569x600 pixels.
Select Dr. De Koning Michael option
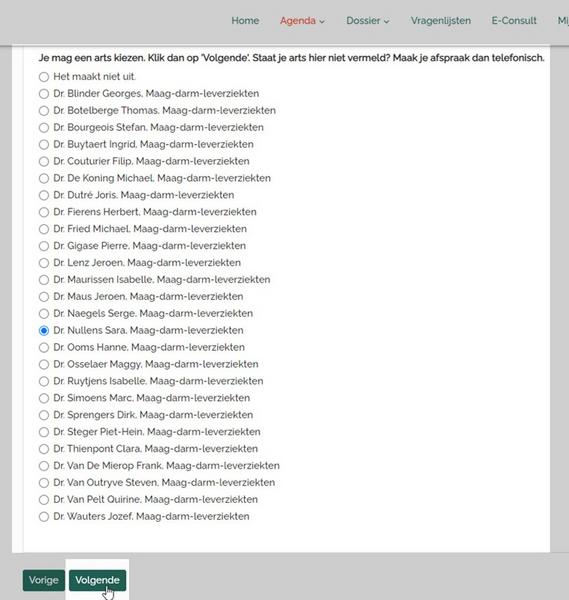(44, 178)
